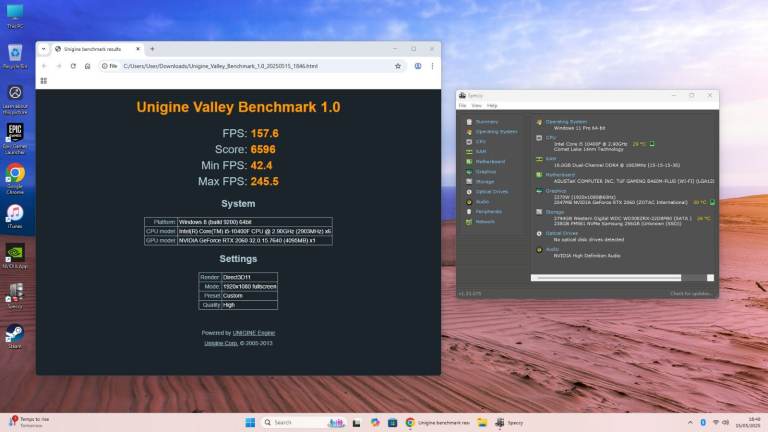This screenshot has width=768, height=432.
Task: Open Google Chrome desktop shortcut
Action: point(15,179)
